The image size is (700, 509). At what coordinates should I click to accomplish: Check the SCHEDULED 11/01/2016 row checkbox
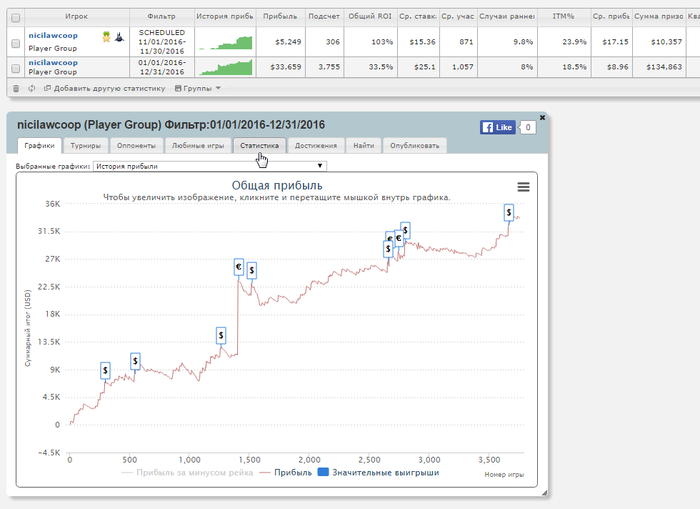click(x=16, y=43)
